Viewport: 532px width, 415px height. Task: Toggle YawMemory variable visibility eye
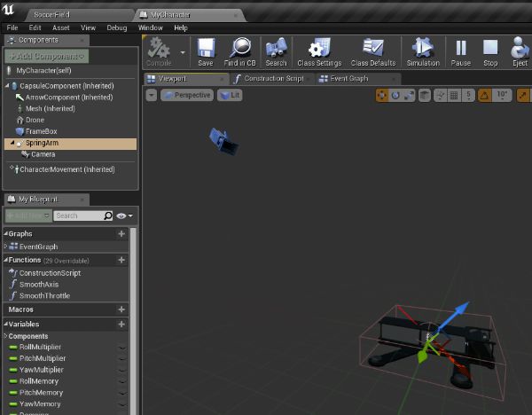pyautogui.click(x=122, y=404)
